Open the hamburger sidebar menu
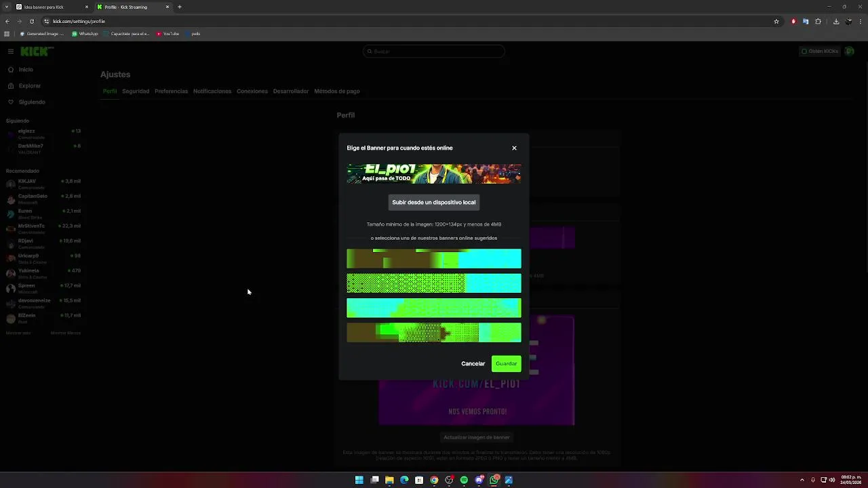 click(x=11, y=52)
